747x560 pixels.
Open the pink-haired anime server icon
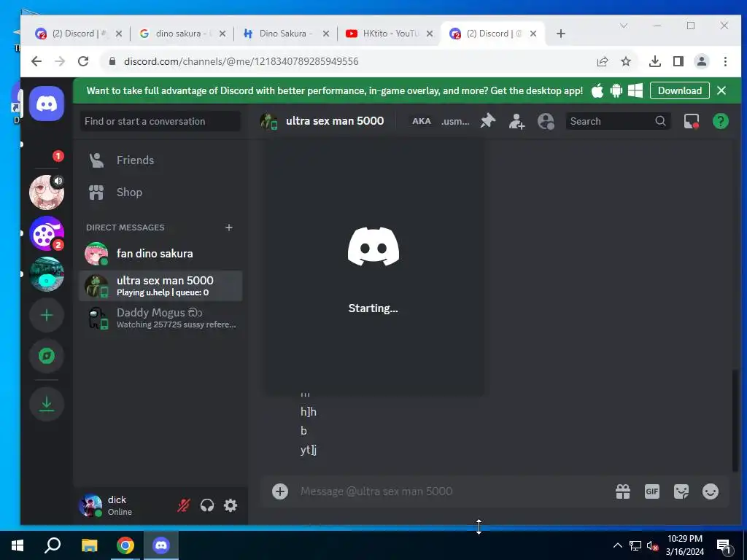click(47, 192)
